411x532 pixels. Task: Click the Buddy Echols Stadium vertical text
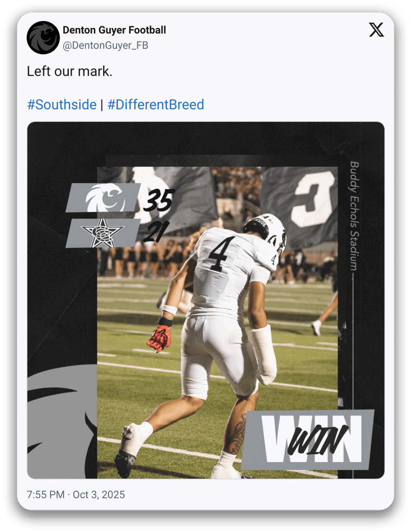click(354, 216)
